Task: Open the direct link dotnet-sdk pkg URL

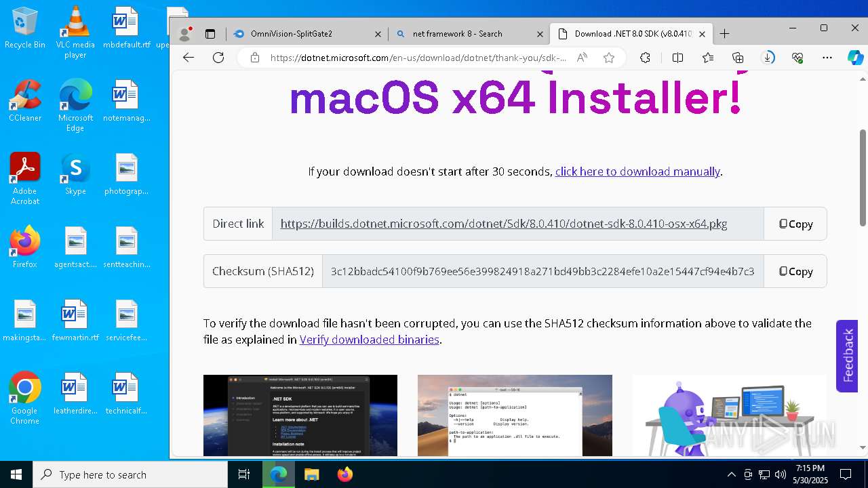Action: click(x=504, y=224)
